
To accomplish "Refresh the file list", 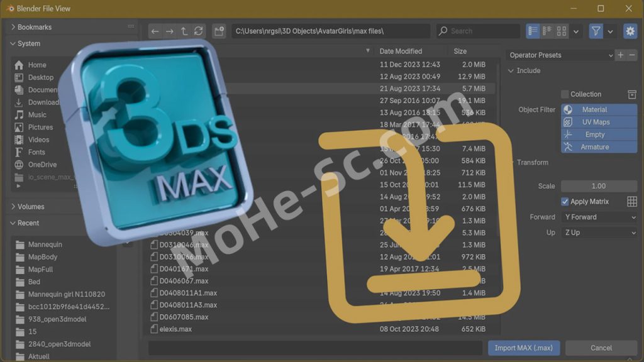I will (199, 31).
